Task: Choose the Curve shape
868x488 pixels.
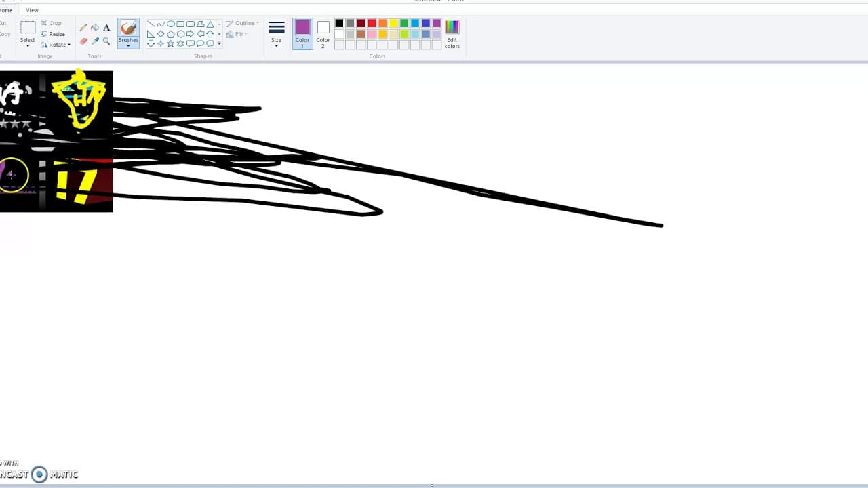Action: [x=161, y=24]
